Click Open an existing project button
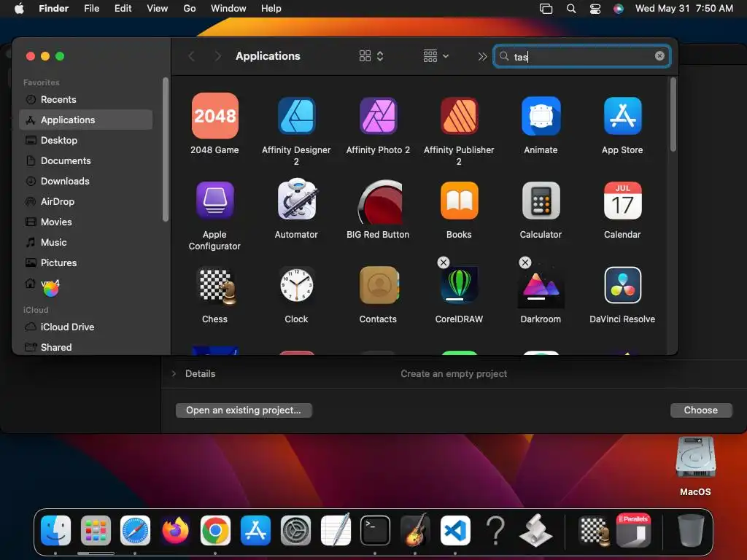747x560 pixels. tap(244, 411)
